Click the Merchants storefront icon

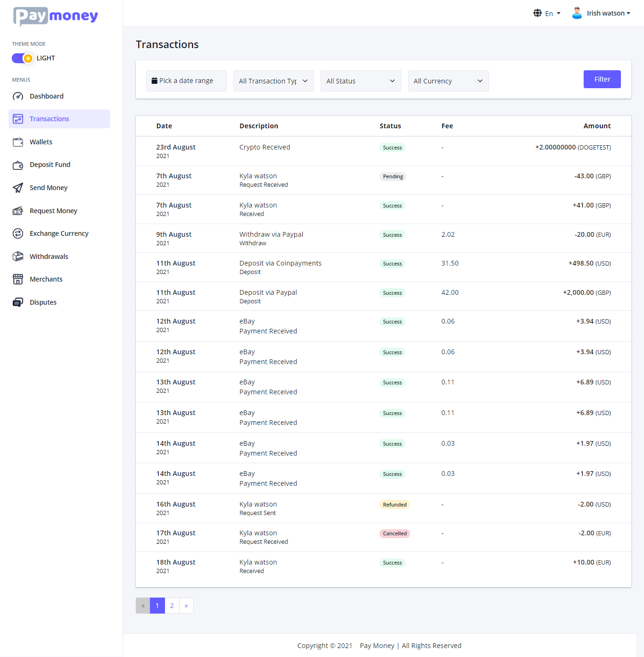(x=18, y=279)
